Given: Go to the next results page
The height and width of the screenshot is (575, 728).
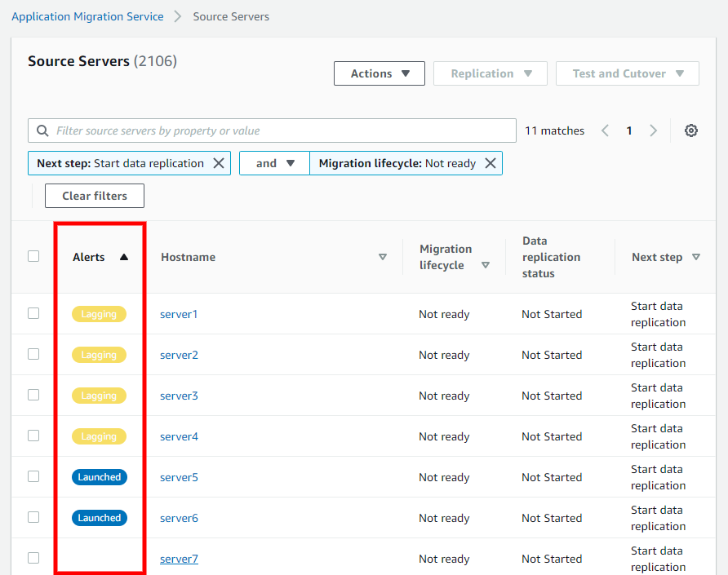Looking at the screenshot, I should tap(653, 130).
